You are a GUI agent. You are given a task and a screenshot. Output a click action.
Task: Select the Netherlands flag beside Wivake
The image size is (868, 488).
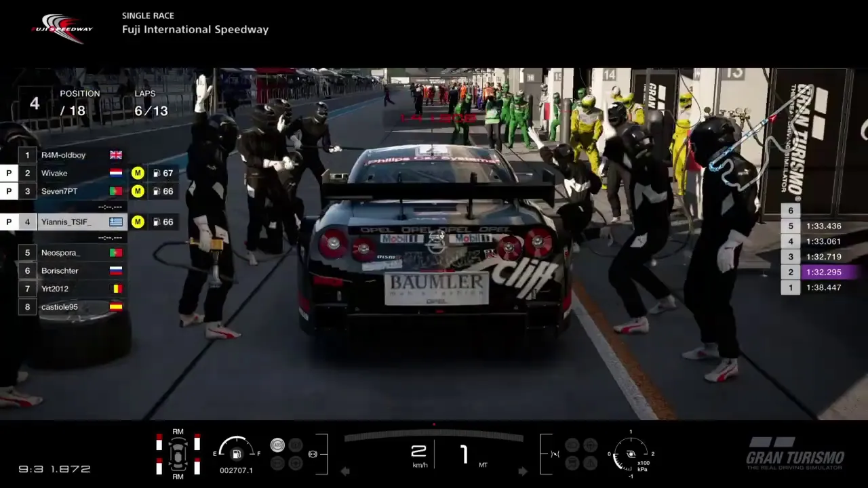[x=116, y=174]
